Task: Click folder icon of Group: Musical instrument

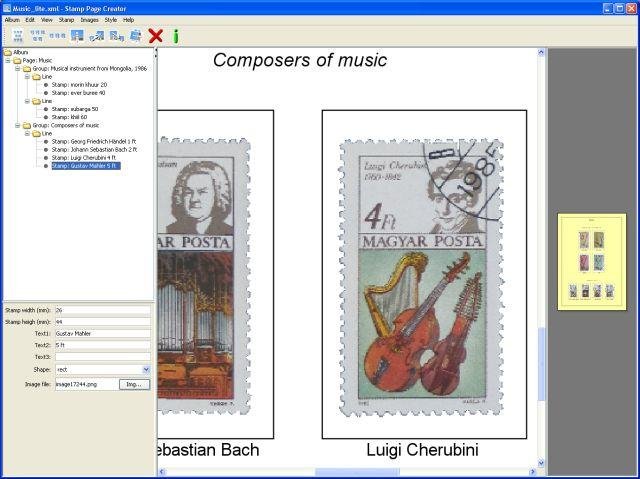Action: coord(27,69)
